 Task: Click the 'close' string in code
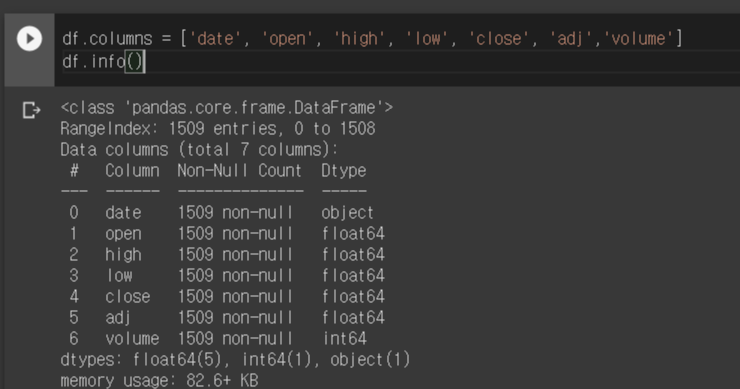pos(499,38)
